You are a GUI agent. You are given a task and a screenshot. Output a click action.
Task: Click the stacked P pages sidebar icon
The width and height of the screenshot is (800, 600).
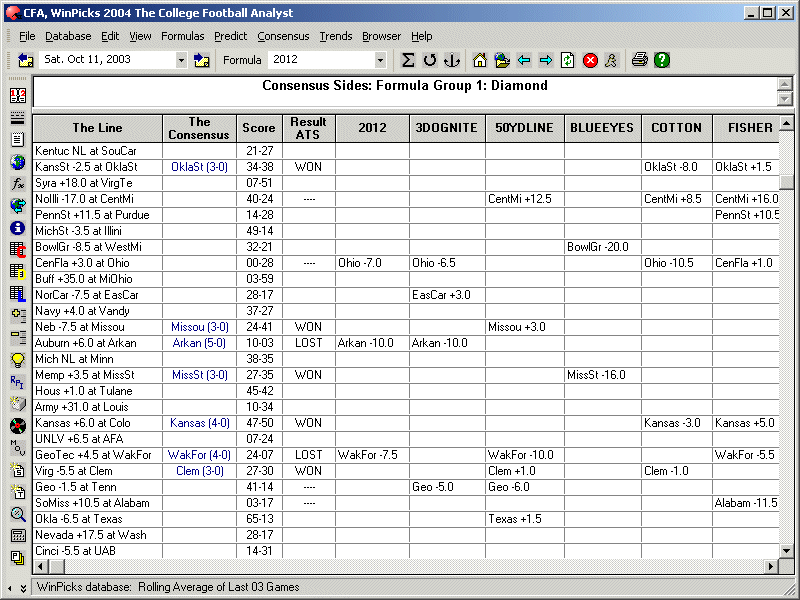tap(18, 558)
